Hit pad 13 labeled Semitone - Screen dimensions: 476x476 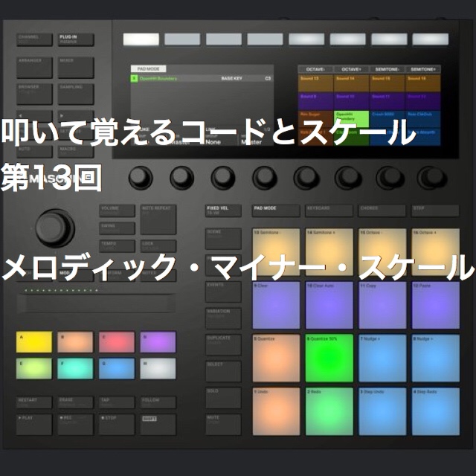(276, 251)
